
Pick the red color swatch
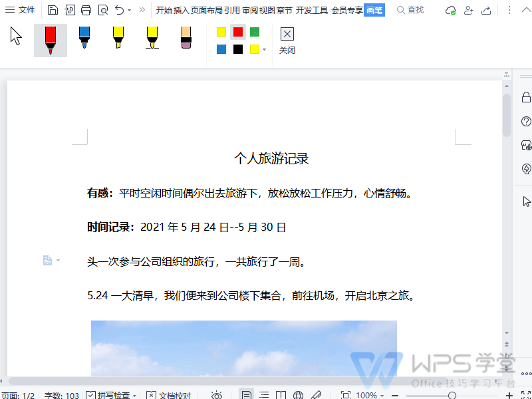[x=238, y=32]
